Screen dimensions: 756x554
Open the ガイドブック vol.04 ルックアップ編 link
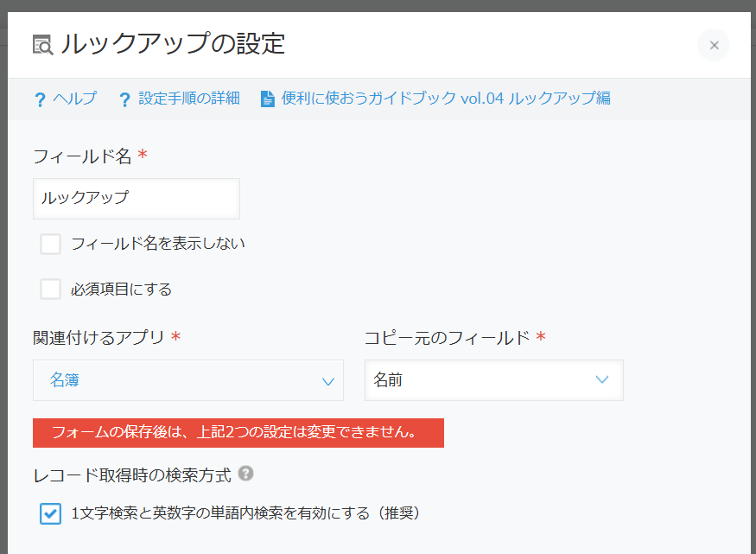pos(446,99)
